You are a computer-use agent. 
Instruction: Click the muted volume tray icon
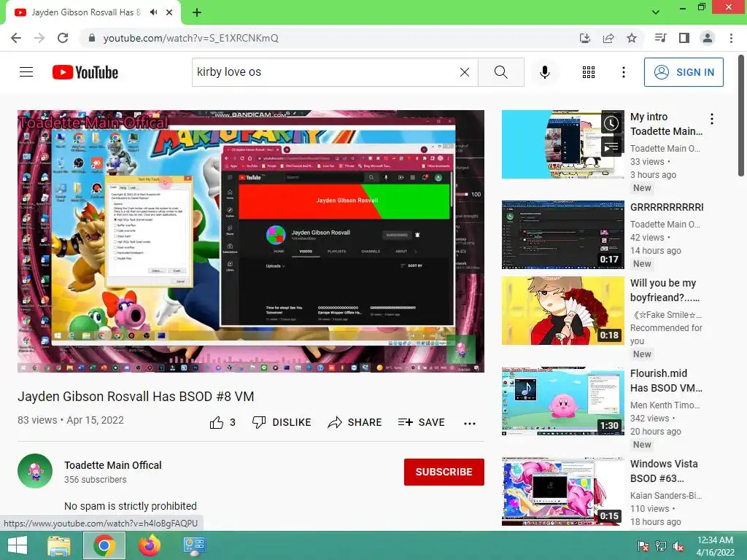678,546
